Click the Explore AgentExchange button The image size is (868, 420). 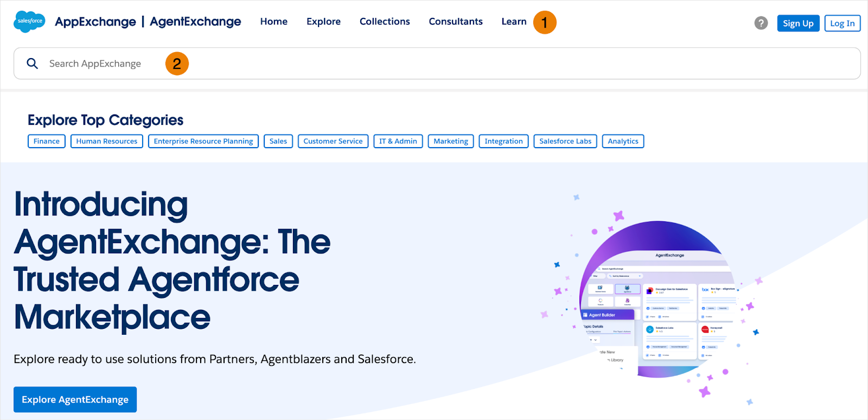tap(75, 399)
